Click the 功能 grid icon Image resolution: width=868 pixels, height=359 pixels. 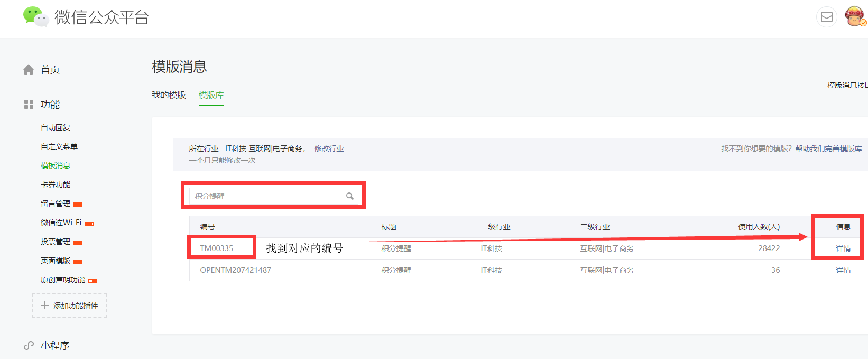click(x=29, y=105)
